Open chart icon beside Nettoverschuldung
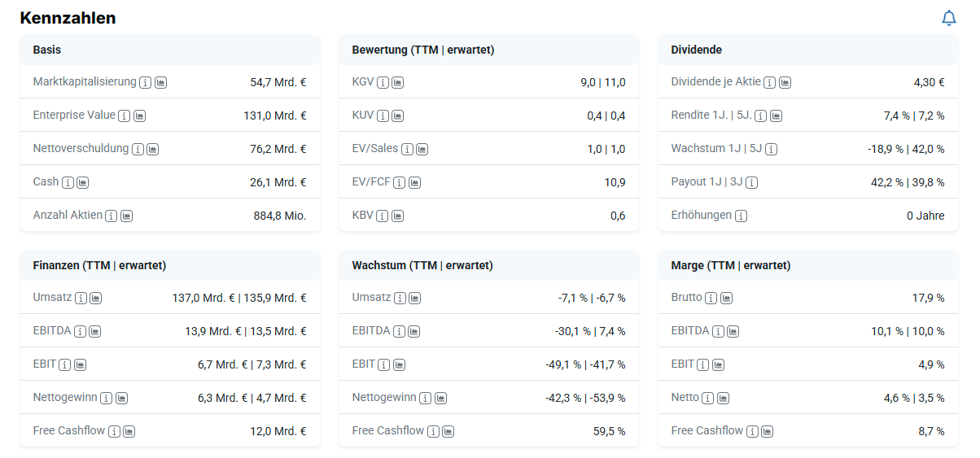 click(153, 149)
